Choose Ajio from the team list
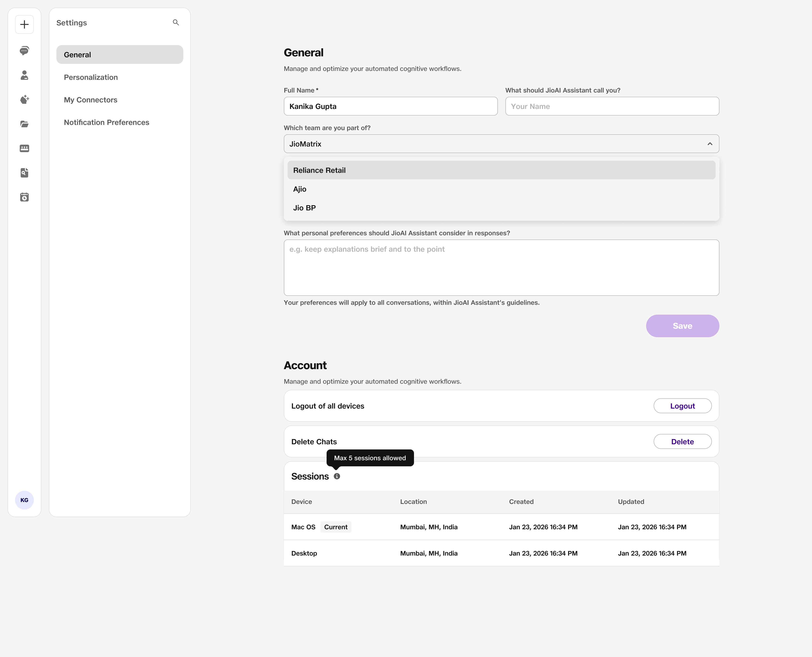This screenshot has height=657, width=812. (x=501, y=189)
